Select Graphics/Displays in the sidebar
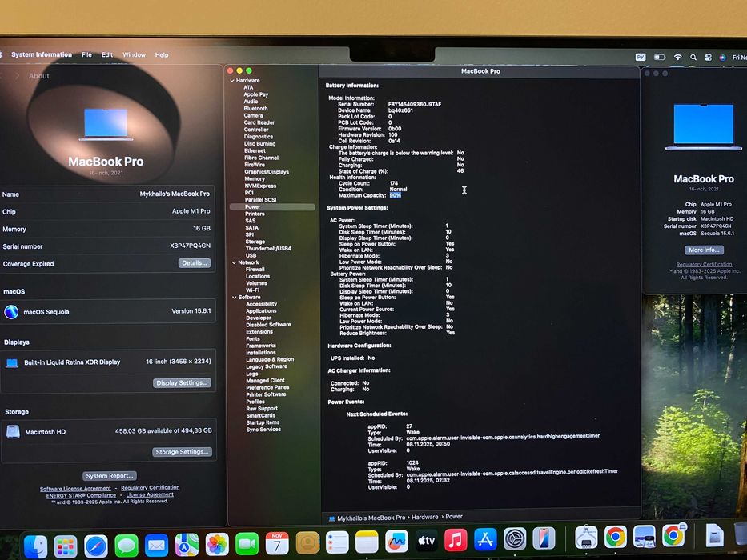 tap(267, 172)
